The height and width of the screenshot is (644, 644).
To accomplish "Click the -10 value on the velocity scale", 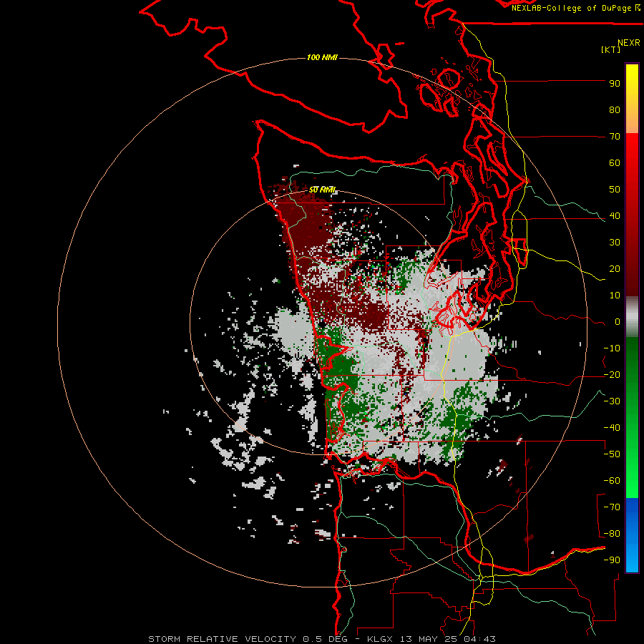I will tap(612, 348).
